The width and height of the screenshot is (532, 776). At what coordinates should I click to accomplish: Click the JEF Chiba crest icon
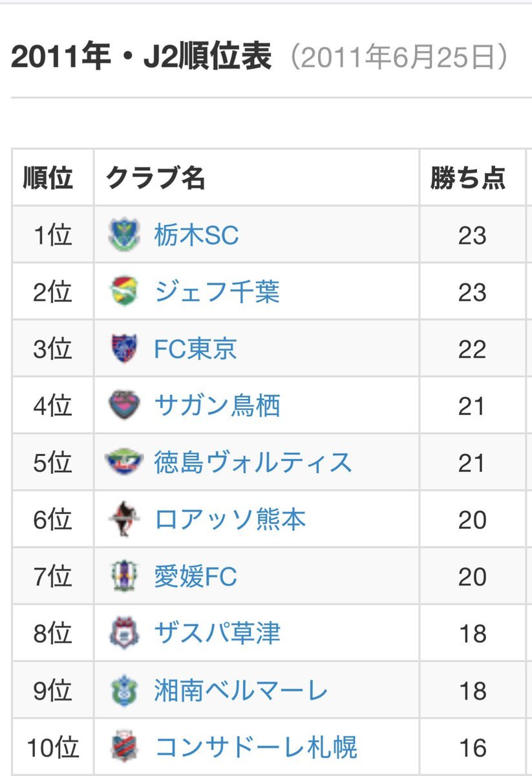point(123,292)
